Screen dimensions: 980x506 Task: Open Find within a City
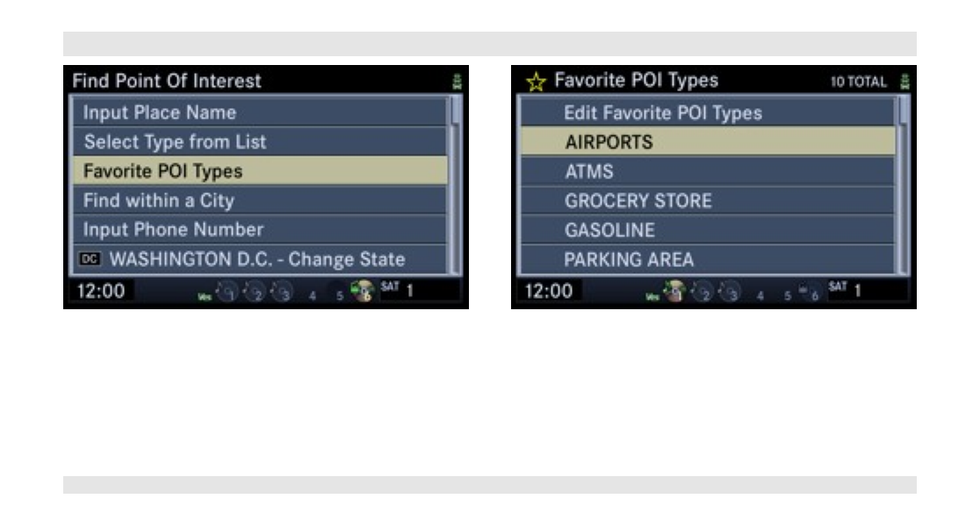260,201
